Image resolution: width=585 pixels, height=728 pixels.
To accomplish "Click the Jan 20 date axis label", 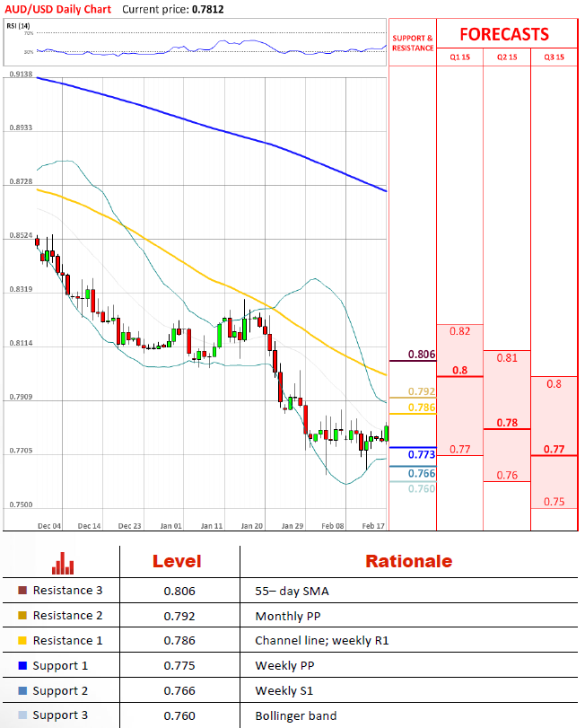I will 252,526.
